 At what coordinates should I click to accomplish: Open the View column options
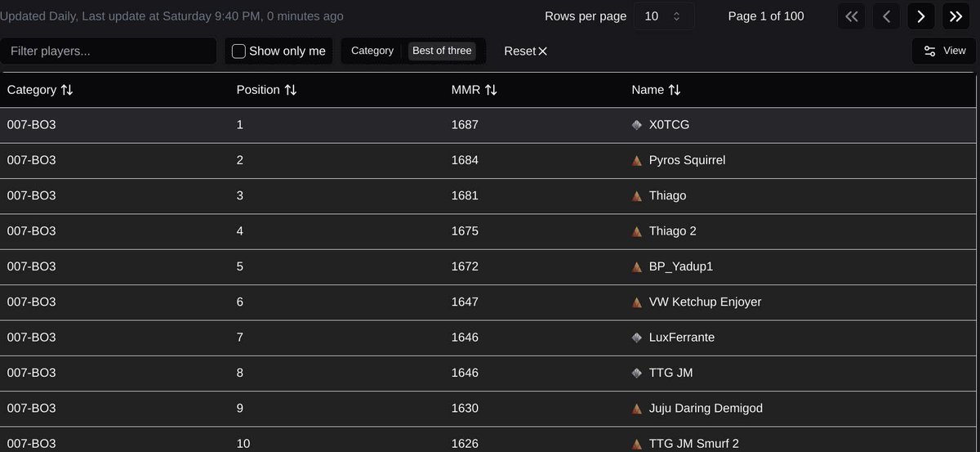point(944,51)
